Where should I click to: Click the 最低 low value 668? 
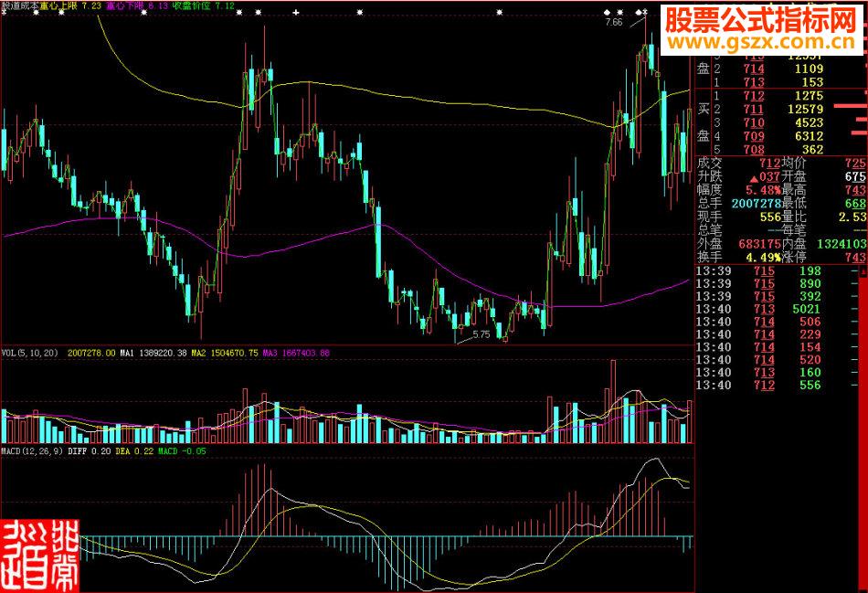click(x=854, y=204)
